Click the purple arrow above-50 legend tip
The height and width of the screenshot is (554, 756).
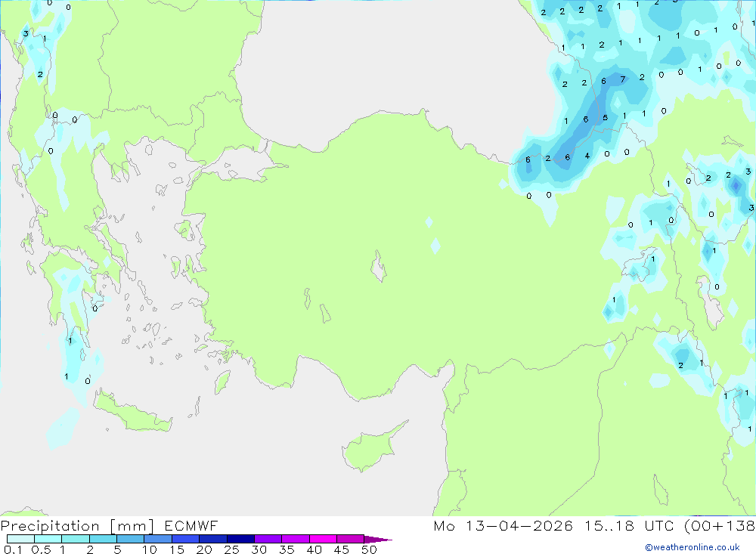coord(377,540)
